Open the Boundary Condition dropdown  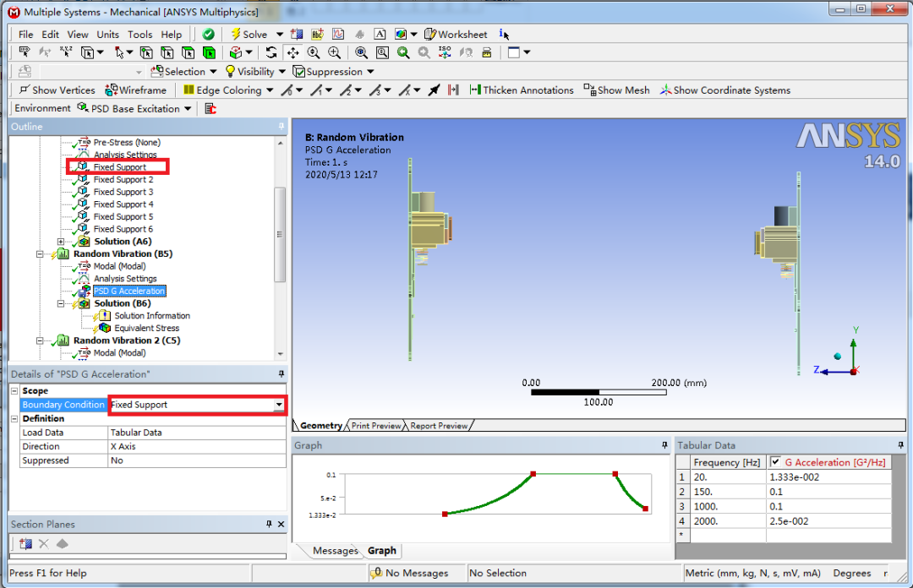pyautogui.click(x=279, y=405)
